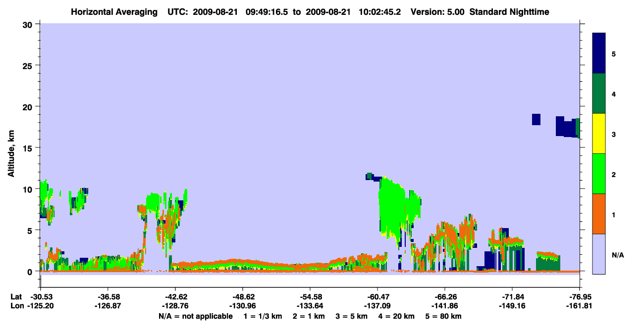
Task: Click the '1 = 1/3 km' legend entry
Action: tap(263, 316)
